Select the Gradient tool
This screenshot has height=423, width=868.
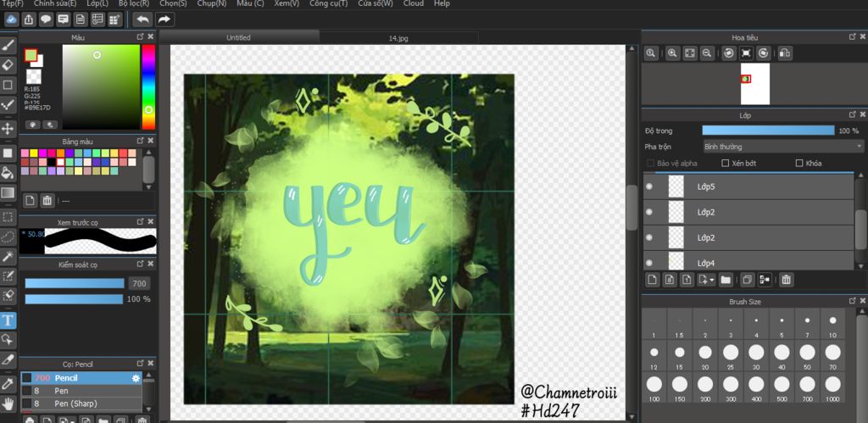[x=8, y=192]
